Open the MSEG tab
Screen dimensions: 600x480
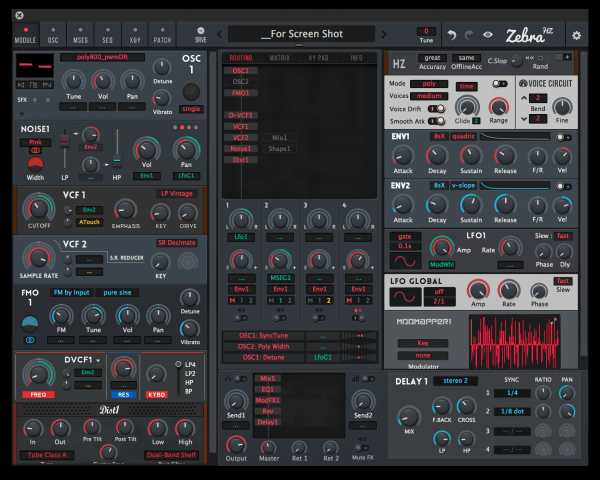(x=80, y=35)
